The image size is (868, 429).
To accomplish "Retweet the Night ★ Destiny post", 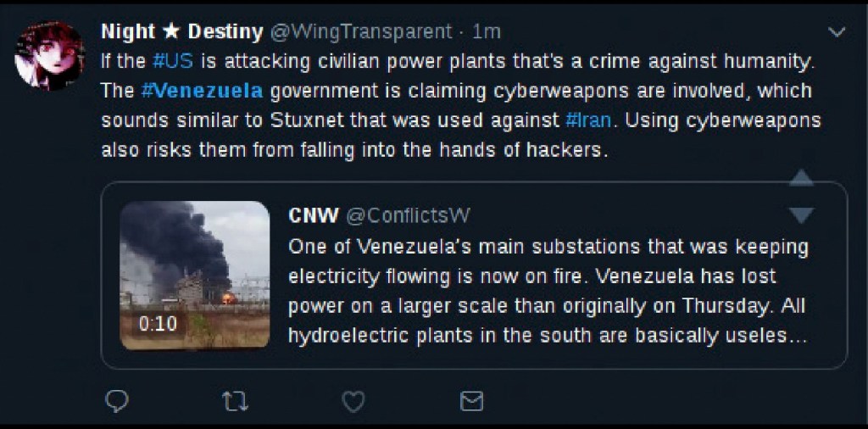I will pyautogui.click(x=235, y=401).
